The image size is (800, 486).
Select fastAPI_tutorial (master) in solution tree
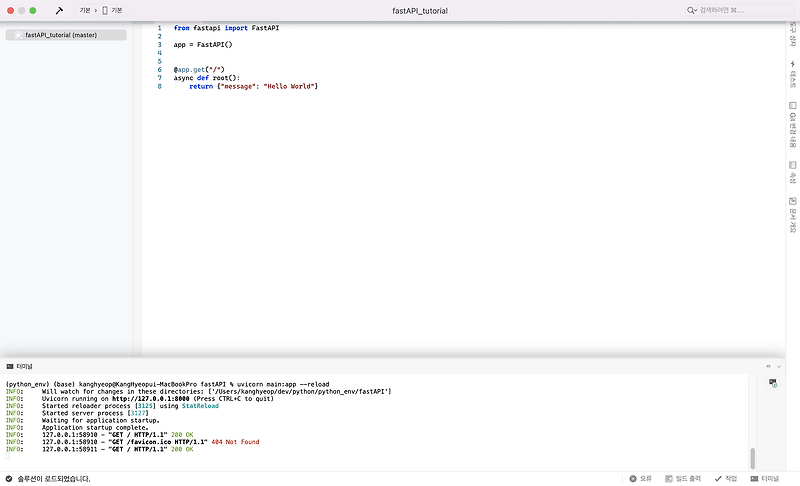[x=66, y=35]
